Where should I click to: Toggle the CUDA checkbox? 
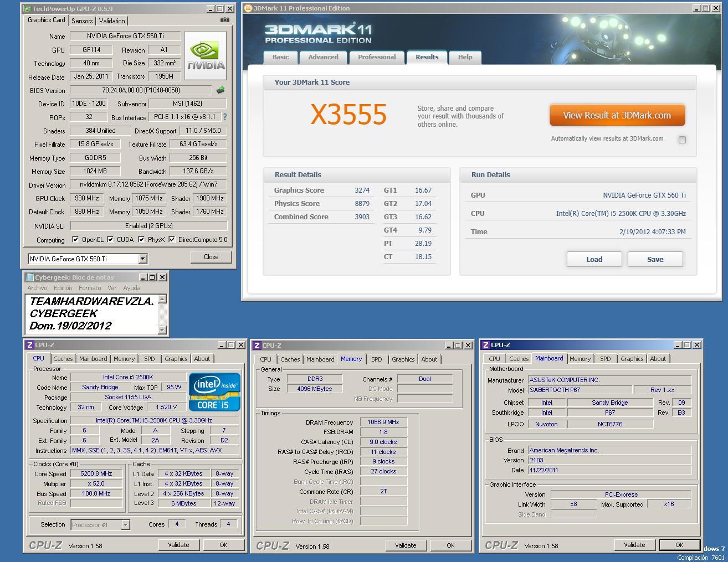[x=110, y=240]
